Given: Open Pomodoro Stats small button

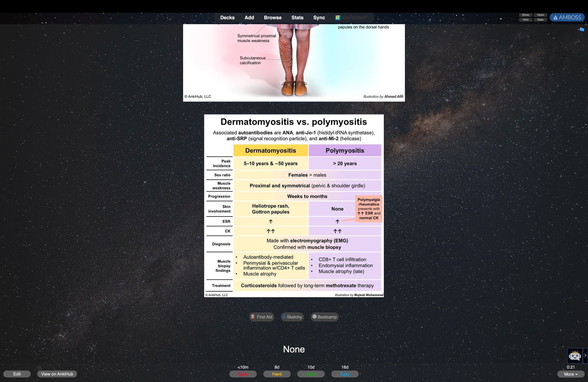Looking at the screenshot, I should coord(540,20).
